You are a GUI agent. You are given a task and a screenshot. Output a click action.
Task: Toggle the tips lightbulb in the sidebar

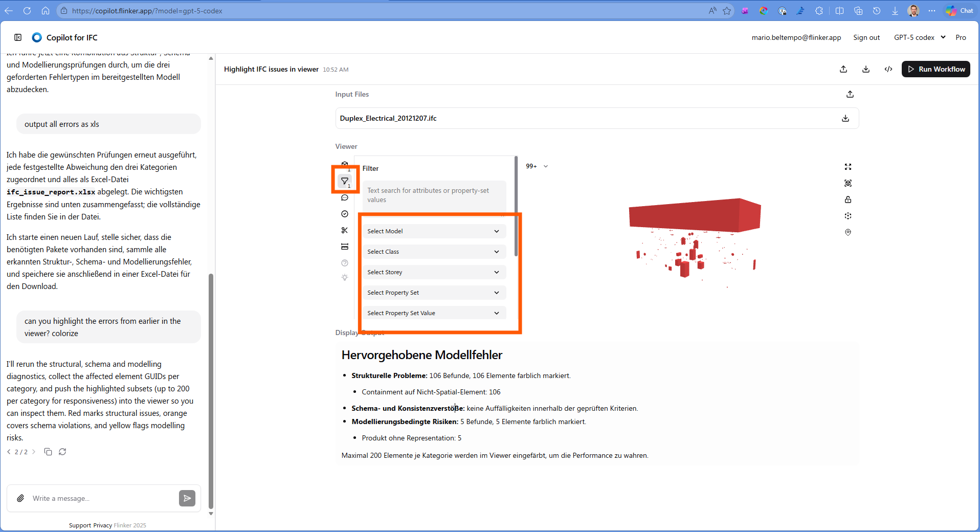[x=345, y=278]
